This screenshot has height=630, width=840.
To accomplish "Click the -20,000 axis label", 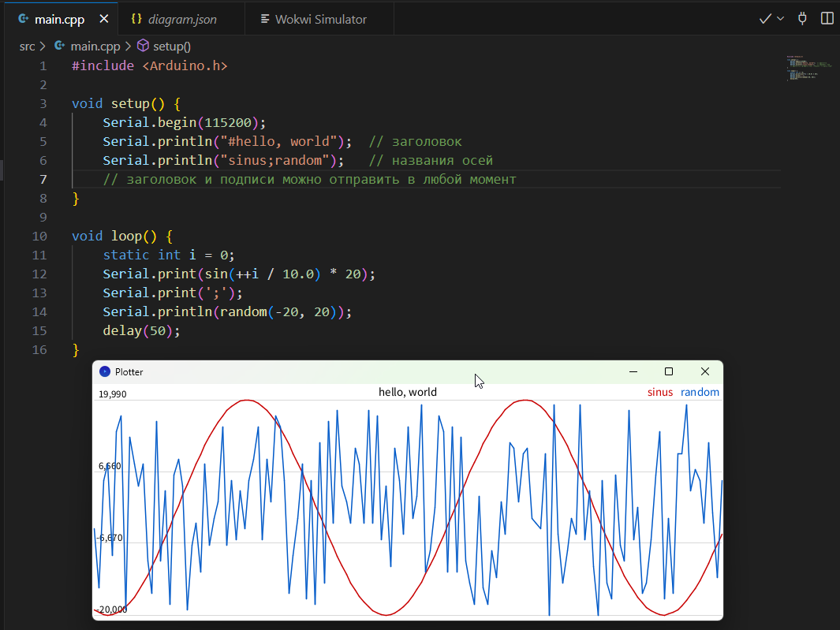I will pyautogui.click(x=112, y=609).
